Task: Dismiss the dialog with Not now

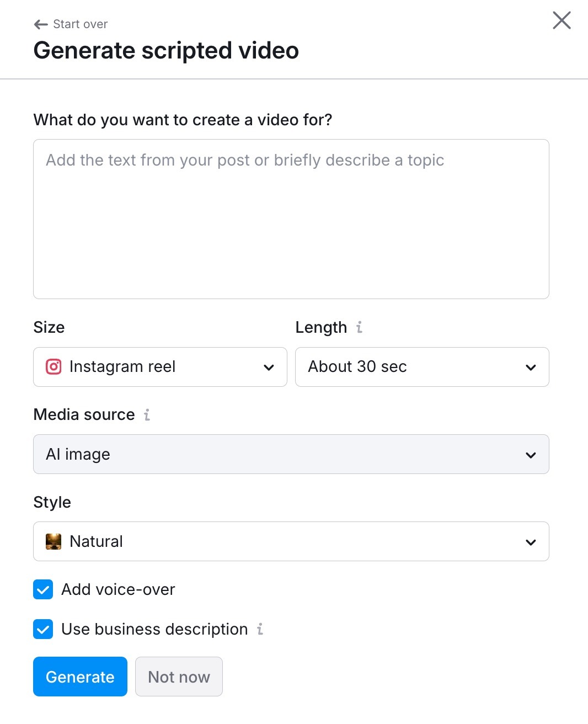Action: pyautogui.click(x=179, y=677)
